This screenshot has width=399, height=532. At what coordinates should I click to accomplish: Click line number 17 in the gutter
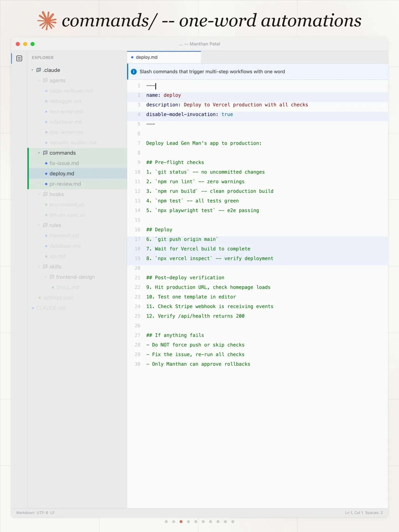click(x=137, y=239)
